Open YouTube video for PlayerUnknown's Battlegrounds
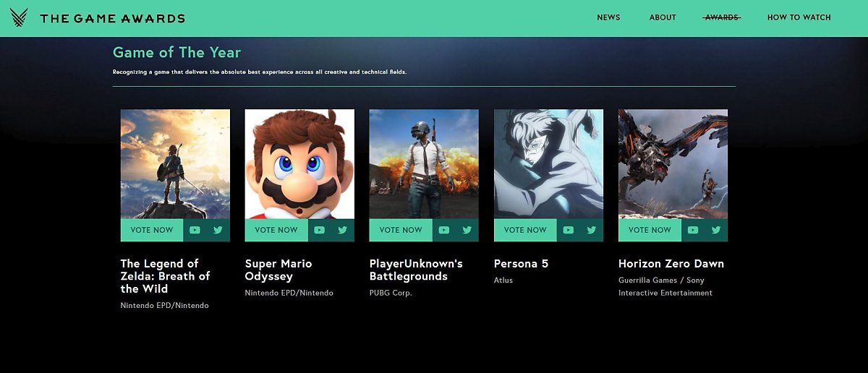The height and width of the screenshot is (373, 868). tap(443, 230)
